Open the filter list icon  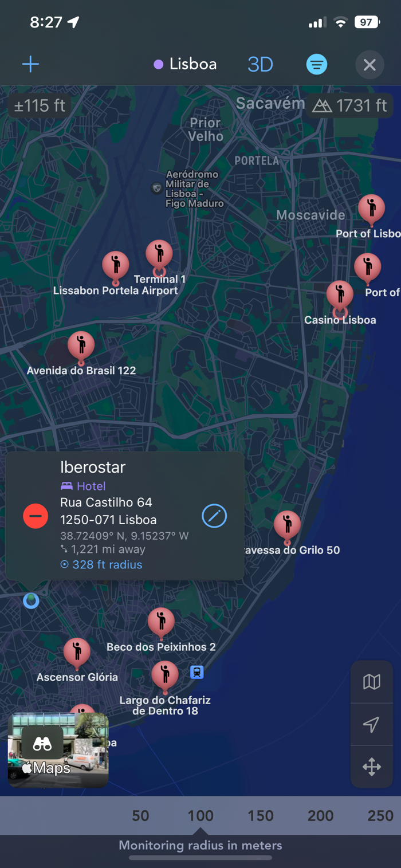tap(316, 64)
